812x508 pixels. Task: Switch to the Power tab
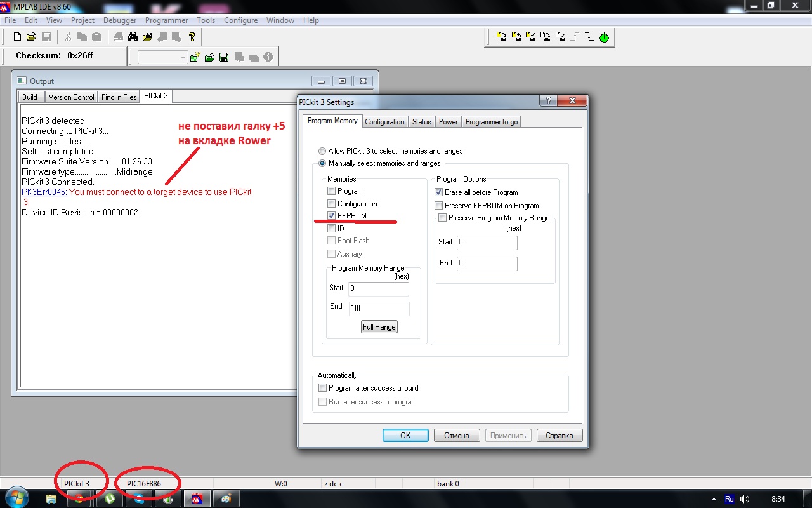coord(449,122)
